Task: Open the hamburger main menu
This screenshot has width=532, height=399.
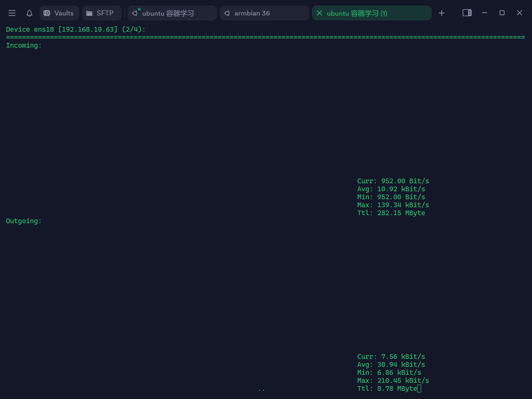Action: point(12,13)
